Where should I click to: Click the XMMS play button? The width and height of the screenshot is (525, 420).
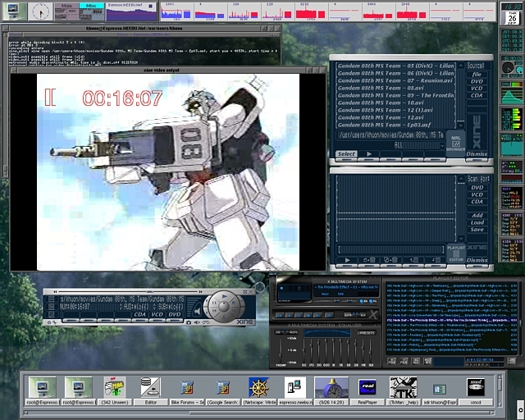pos(290,316)
